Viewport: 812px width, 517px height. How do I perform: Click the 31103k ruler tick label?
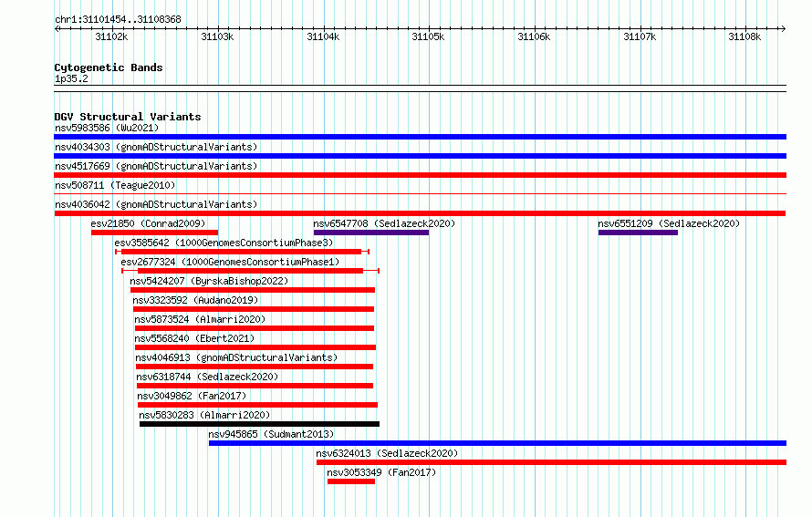click(217, 36)
